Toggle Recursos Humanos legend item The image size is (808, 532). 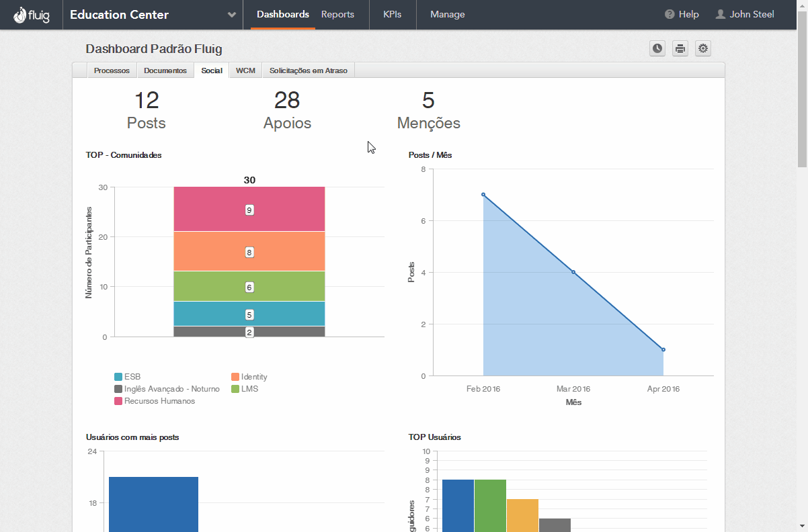(x=155, y=401)
